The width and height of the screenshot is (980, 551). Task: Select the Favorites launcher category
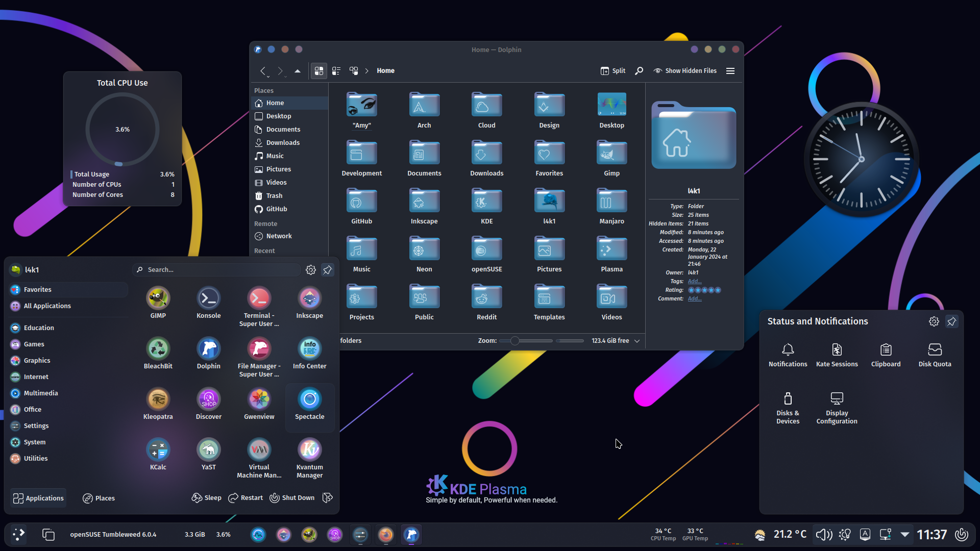pyautogui.click(x=68, y=289)
